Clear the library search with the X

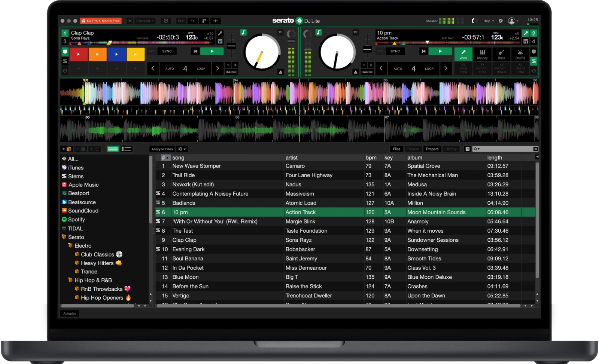[x=536, y=149]
